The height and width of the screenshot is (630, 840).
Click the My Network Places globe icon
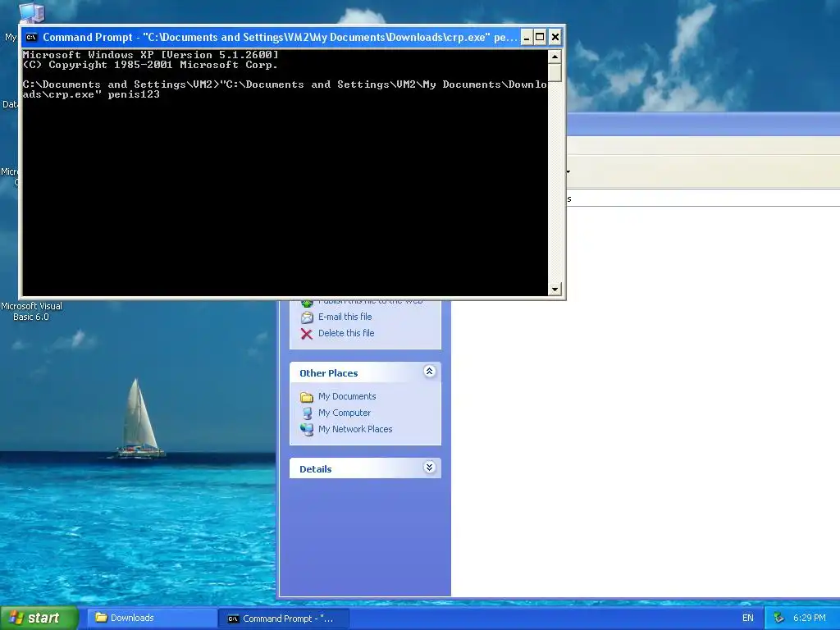[307, 430]
